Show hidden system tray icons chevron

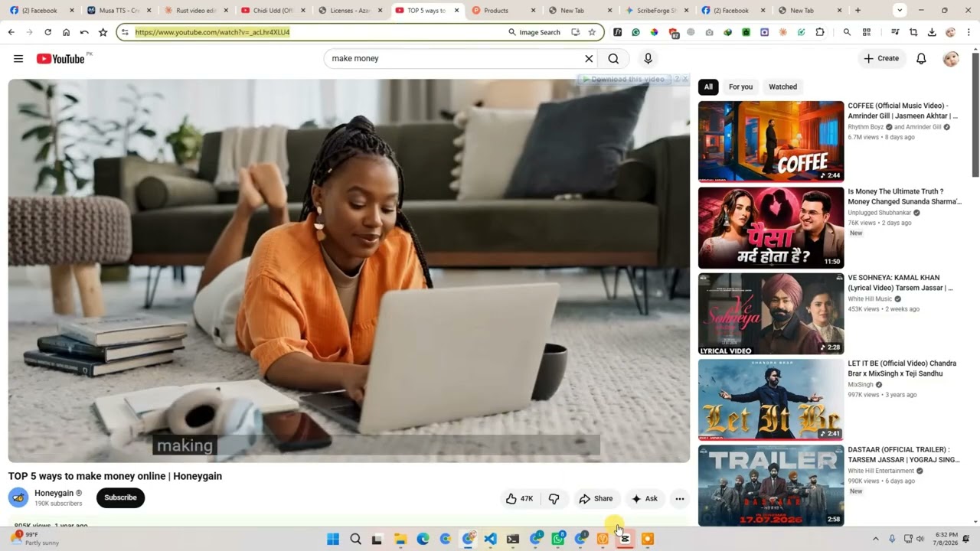click(876, 539)
